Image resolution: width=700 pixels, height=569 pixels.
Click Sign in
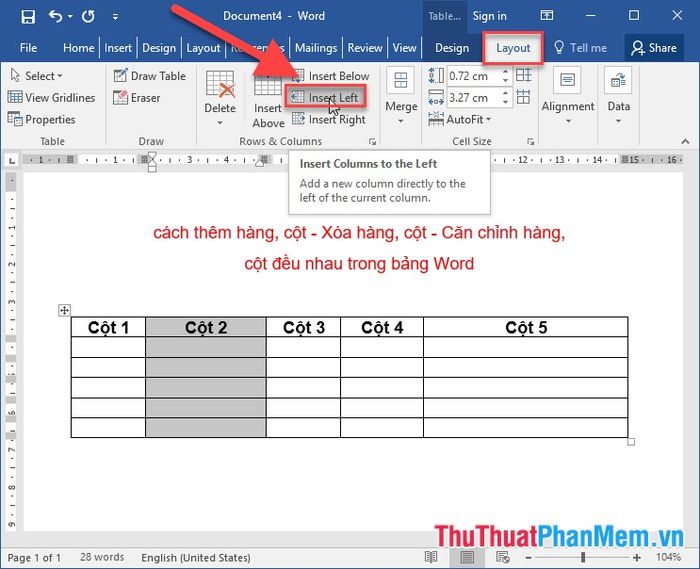489,16
